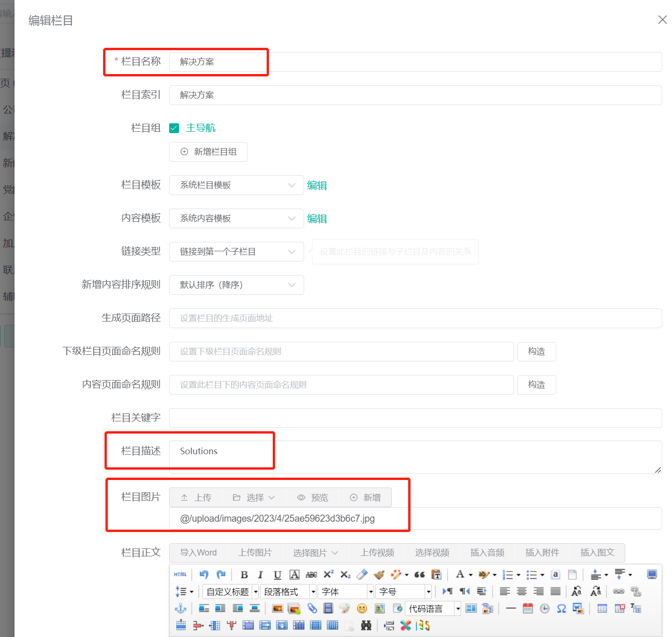Open find and replace with the binoculars icon
The width and height of the screenshot is (672, 637).
pos(366,625)
